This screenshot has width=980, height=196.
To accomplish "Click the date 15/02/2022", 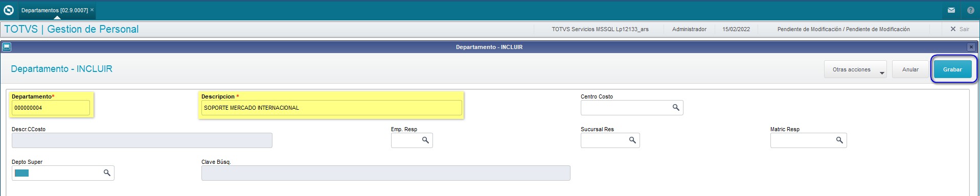I will click(x=736, y=29).
